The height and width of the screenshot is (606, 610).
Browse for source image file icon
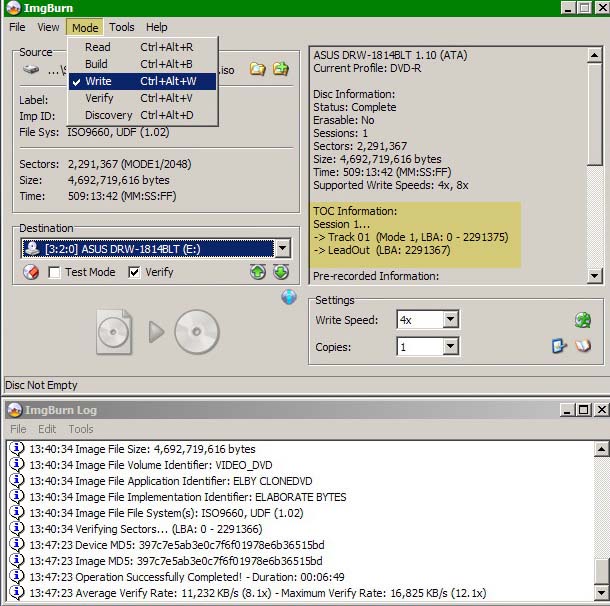(258, 69)
